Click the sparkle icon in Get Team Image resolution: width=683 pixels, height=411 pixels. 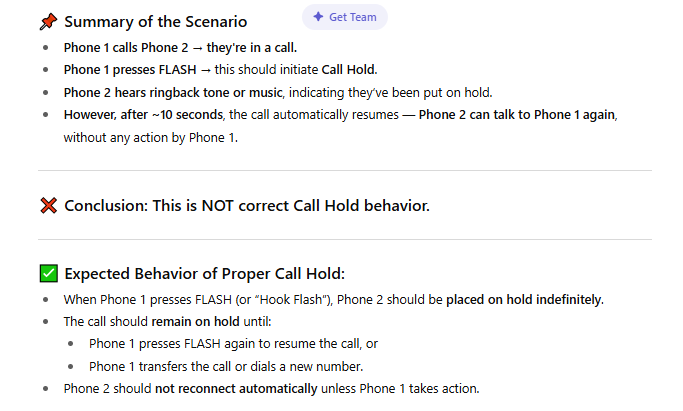tap(318, 17)
